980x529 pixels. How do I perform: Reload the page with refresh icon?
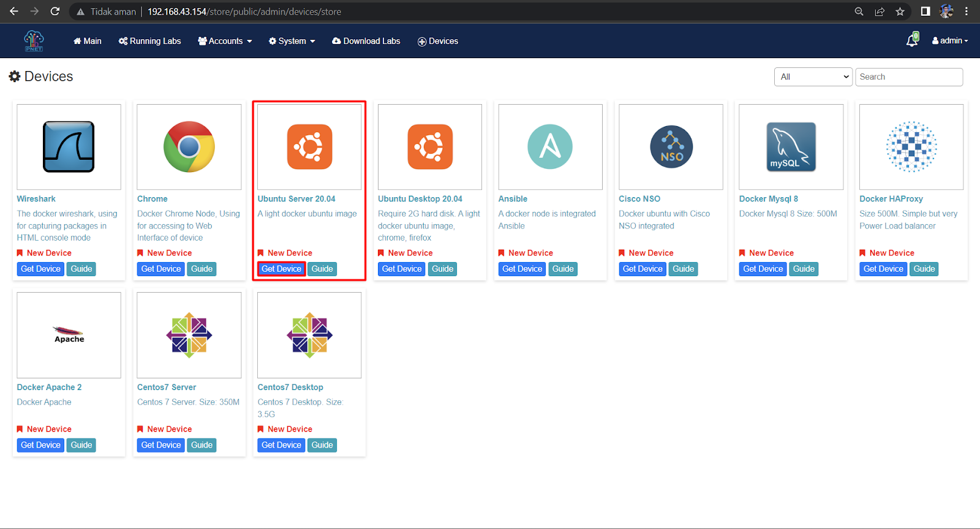tap(55, 11)
